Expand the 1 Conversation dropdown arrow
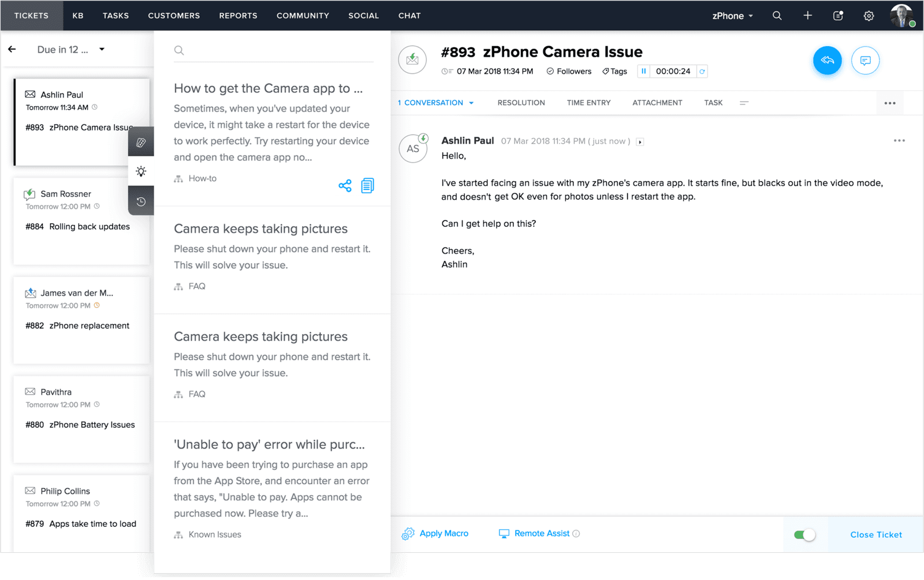Screen dimensions: 924x580 pyautogui.click(x=471, y=103)
